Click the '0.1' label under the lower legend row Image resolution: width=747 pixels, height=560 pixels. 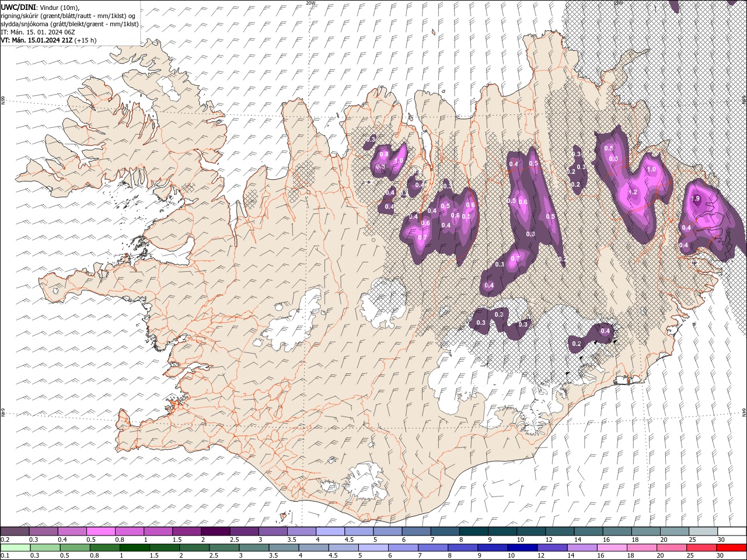(5, 556)
